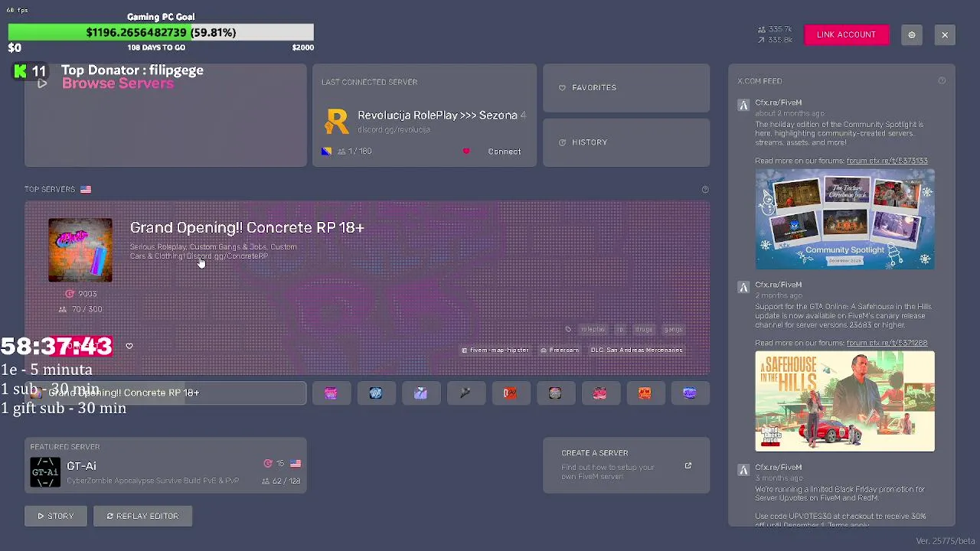Open the GT-Ai featured server card
Image resolution: width=980 pixels, height=551 pixels.
tap(165, 465)
